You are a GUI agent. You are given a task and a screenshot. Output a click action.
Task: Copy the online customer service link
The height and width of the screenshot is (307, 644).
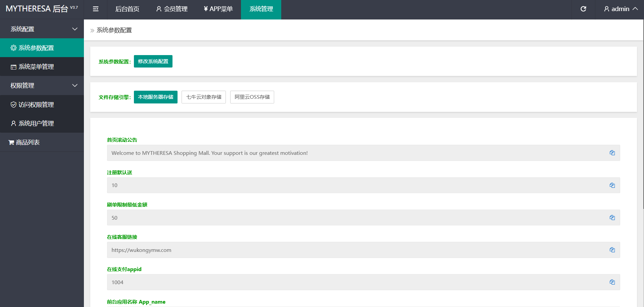tap(612, 250)
